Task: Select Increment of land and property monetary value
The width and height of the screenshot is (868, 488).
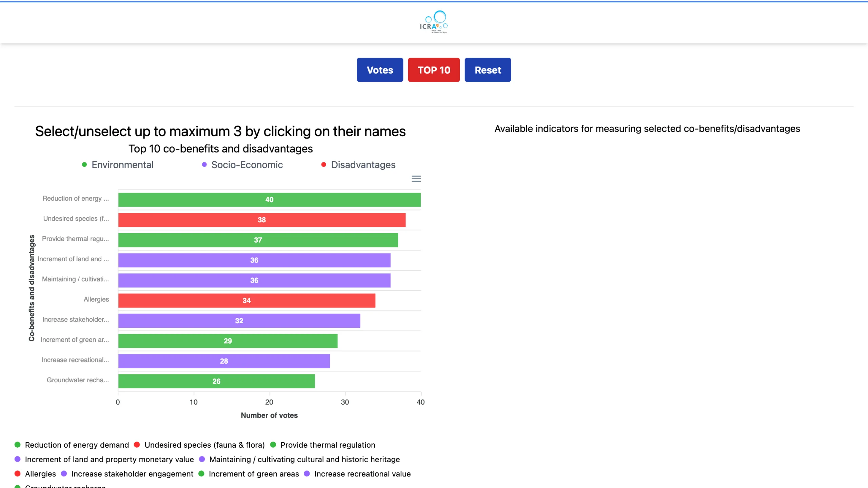Action: click(109, 459)
